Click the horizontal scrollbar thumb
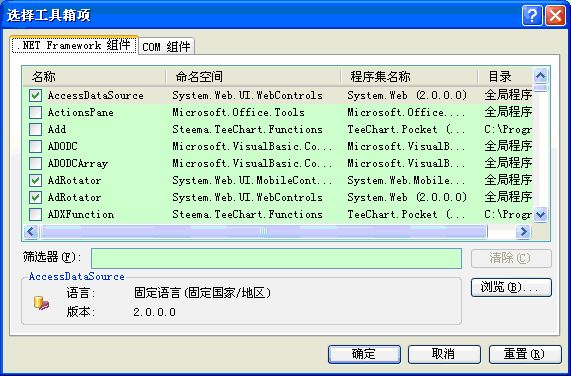Image resolution: width=571 pixels, height=376 pixels. click(x=264, y=231)
